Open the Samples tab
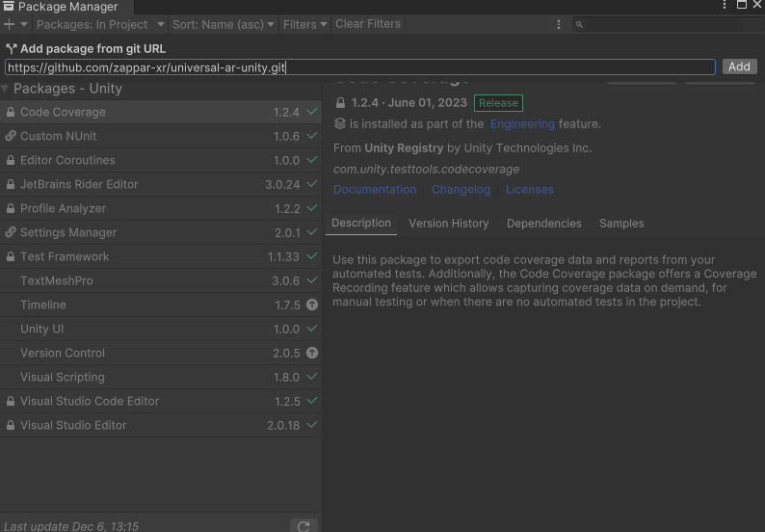Viewport: 765px width, 532px height. pos(621,223)
